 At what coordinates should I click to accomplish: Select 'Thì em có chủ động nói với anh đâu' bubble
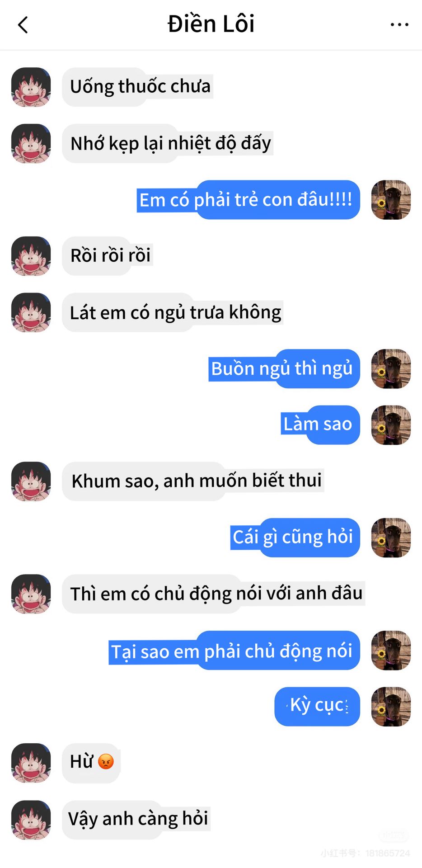[x=213, y=594]
